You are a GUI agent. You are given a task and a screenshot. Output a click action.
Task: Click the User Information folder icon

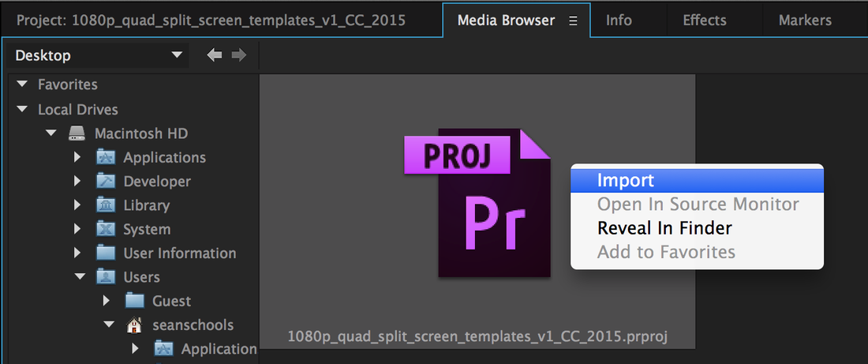click(x=106, y=253)
